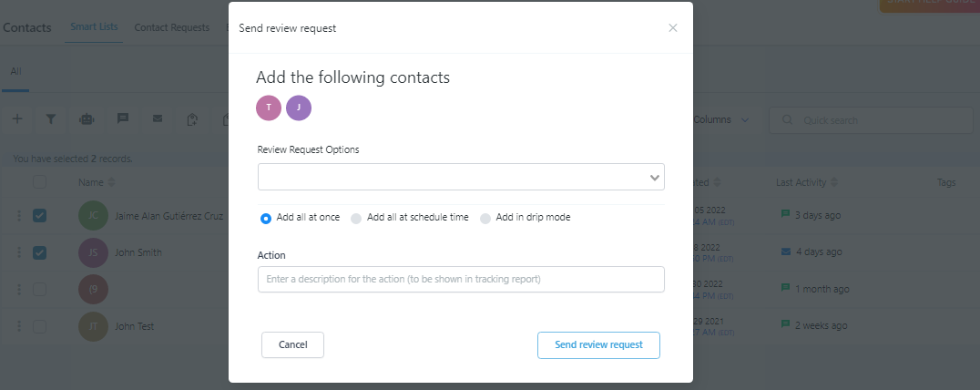Open three-dot menu for John Smith row
Image resolution: width=980 pixels, height=390 pixels.
tap(19, 252)
